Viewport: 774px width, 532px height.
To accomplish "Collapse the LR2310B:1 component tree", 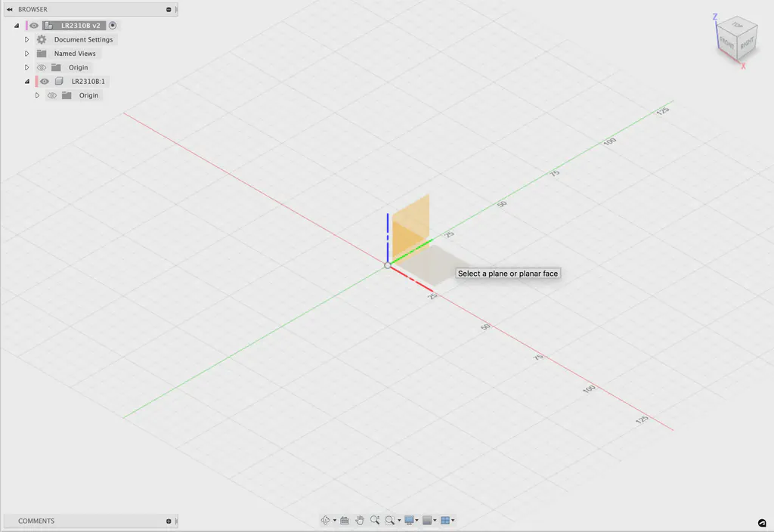I will click(x=27, y=82).
